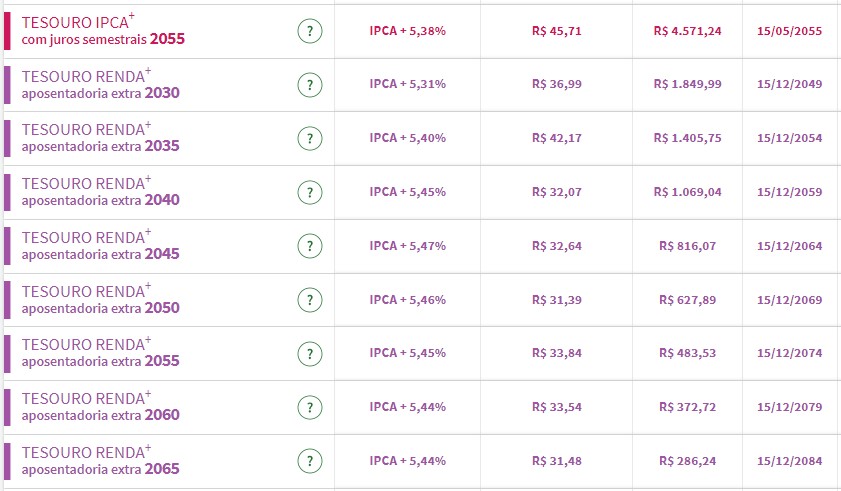841x491 pixels.
Task: Select minimum investment R$ 31,48
Action: [x=557, y=461]
